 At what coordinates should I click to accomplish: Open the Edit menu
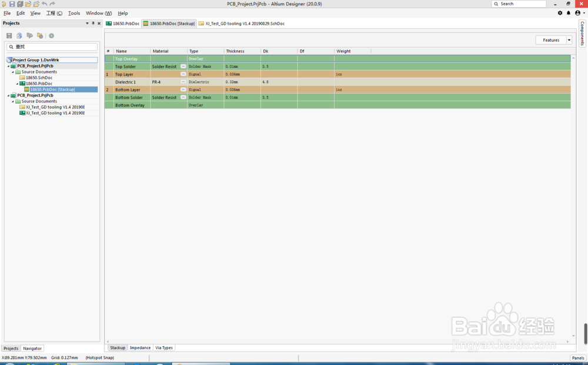coord(21,13)
